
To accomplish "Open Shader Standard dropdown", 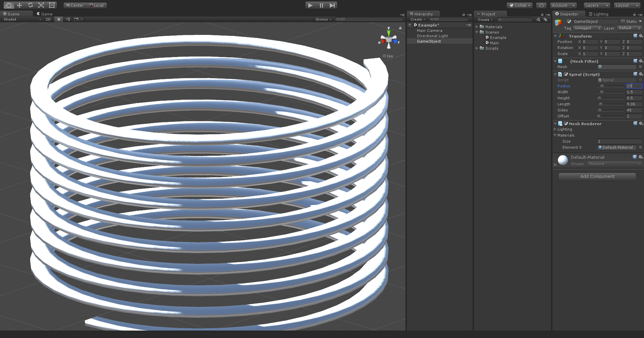I will click(x=614, y=164).
